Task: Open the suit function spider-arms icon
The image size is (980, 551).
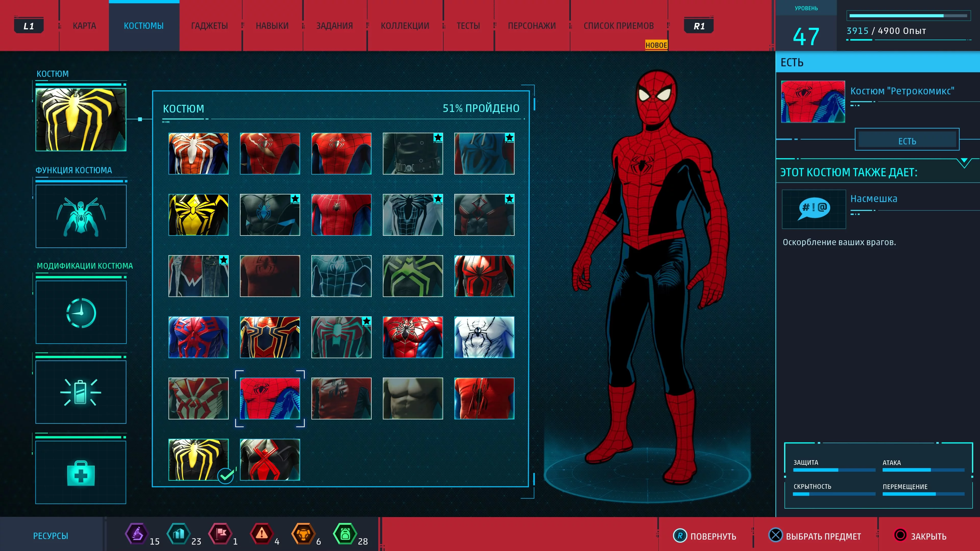Action: pos(81,216)
